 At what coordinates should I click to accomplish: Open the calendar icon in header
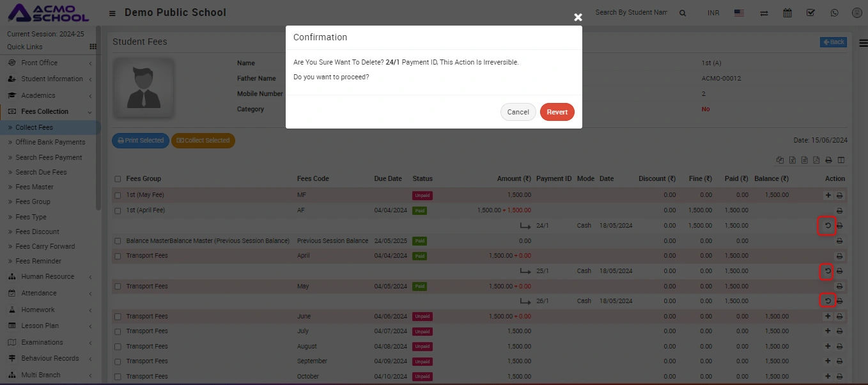(x=787, y=13)
